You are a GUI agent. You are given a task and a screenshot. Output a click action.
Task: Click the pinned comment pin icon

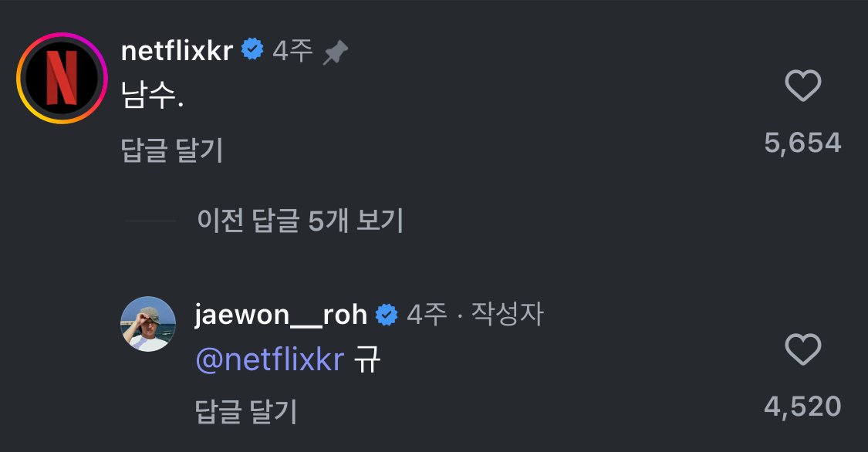coord(336,52)
